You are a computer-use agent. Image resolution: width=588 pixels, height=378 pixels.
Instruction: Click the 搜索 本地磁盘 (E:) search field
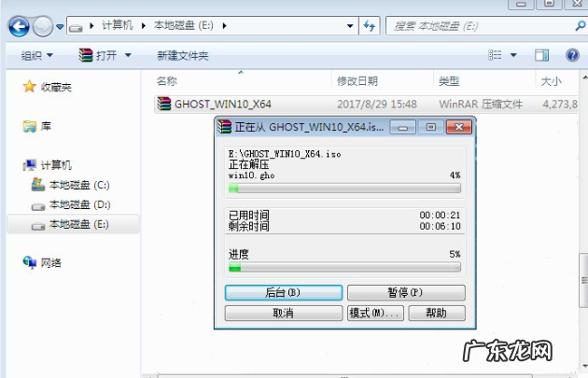480,26
